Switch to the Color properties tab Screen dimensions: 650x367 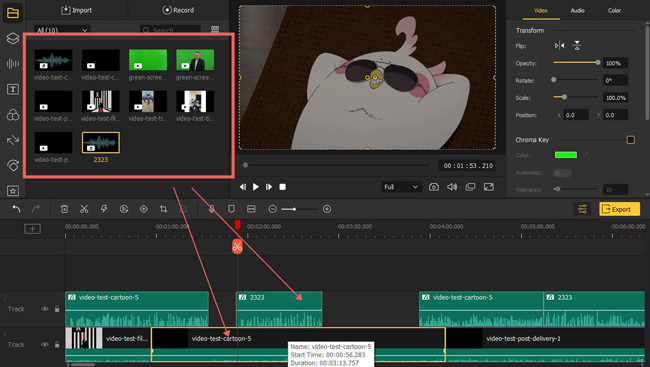614,10
